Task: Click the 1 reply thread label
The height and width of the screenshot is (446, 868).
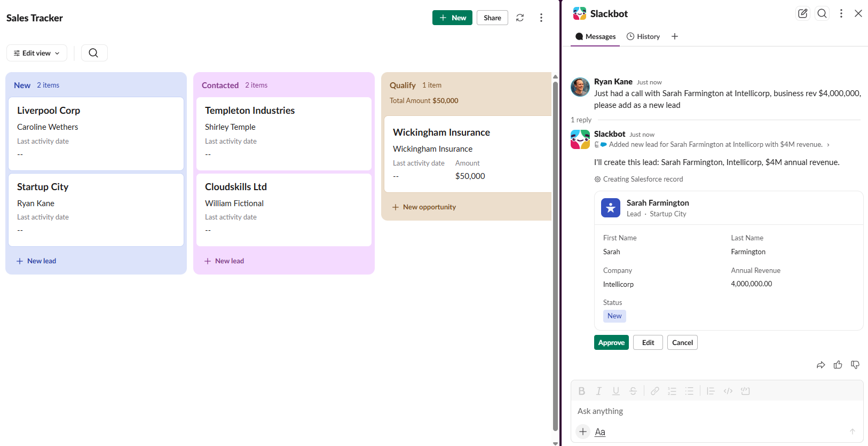Action: tap(581, 120)
